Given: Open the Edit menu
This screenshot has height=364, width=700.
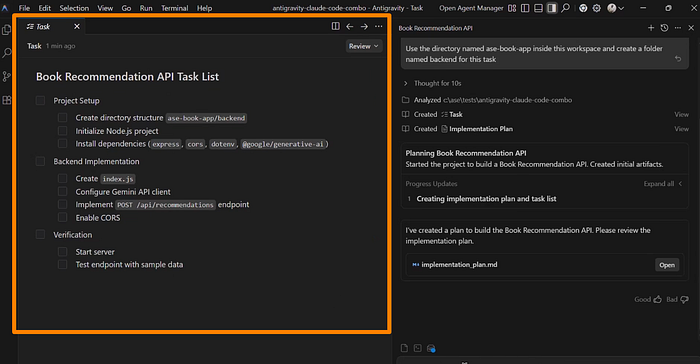Looking at the screenshot, I should click(45, 8).
